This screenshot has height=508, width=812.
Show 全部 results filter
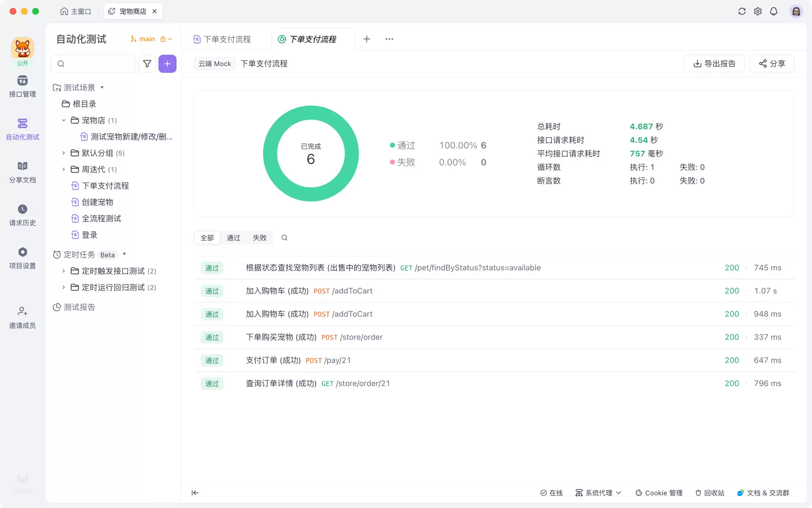pos(207,238)
